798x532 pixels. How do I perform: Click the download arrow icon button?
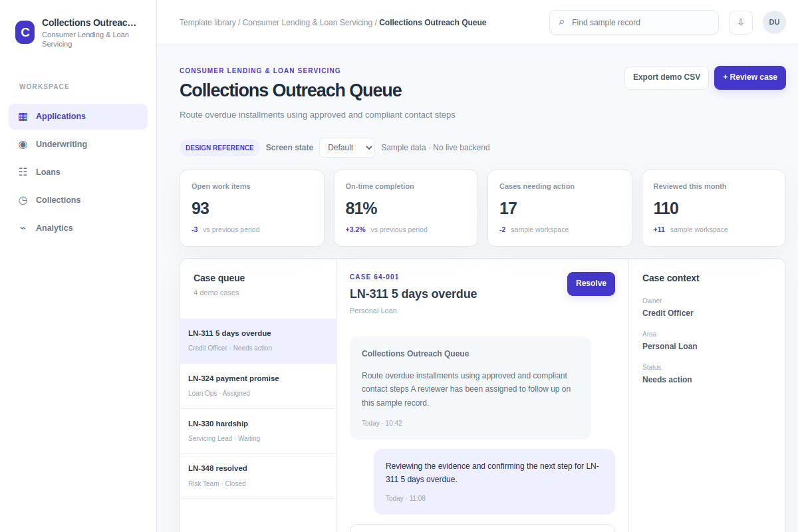pos(741,22)
